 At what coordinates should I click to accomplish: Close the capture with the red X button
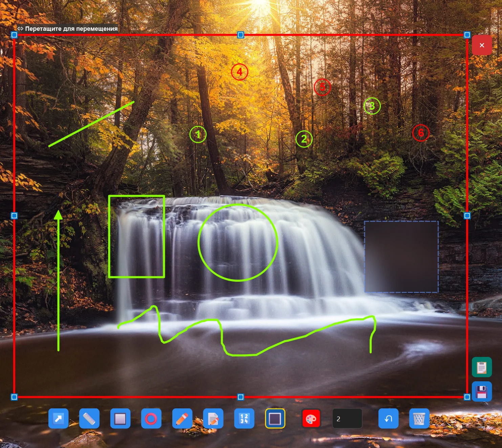482,45
